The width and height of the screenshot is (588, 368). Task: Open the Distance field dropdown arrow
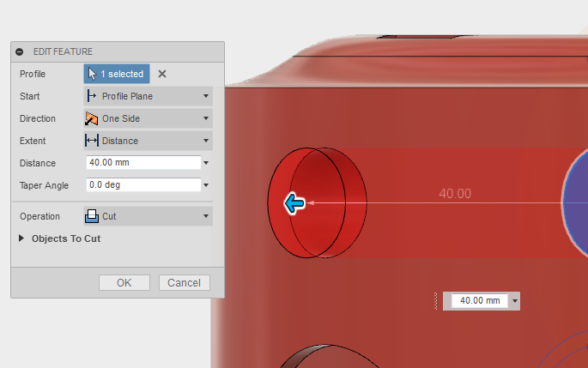pyautogui.click(x=206, y=163)
